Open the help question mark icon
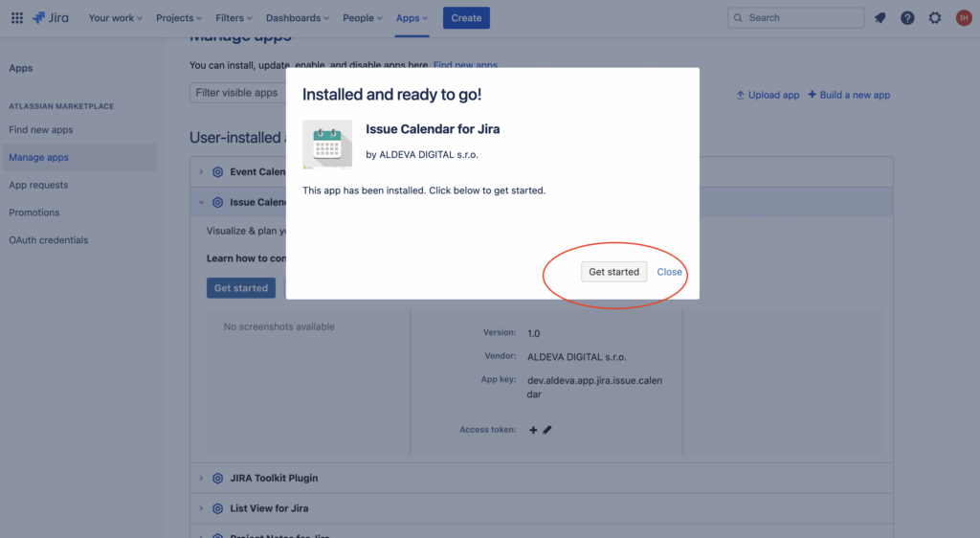Screen dimensions: 980x538 [907, 18]
